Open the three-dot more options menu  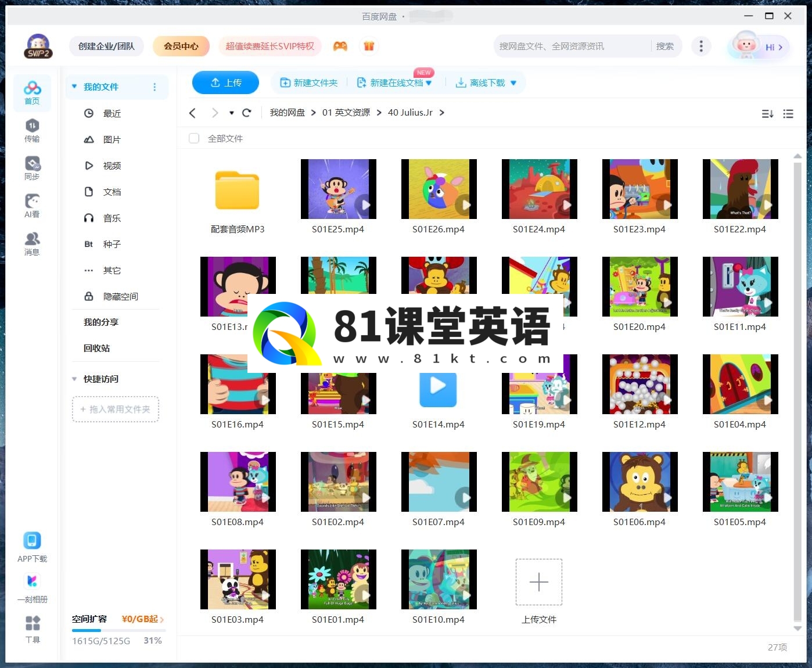click(701, 46)
